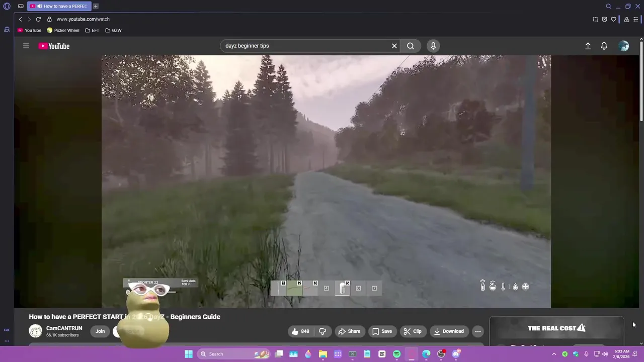644x362 pixels.
Task: Open Spotify from the taskbar
Action: click(396, 354)
